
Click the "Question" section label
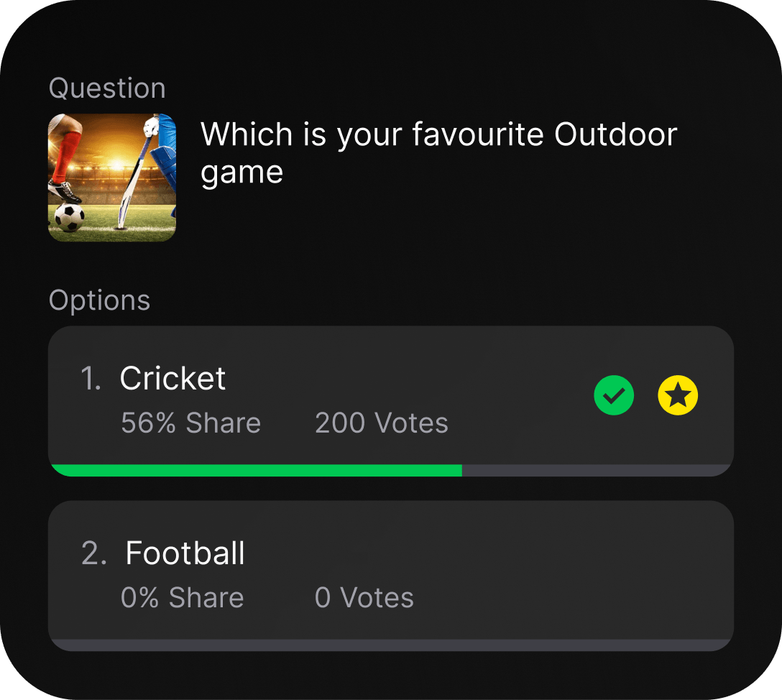tap(107, 88)
